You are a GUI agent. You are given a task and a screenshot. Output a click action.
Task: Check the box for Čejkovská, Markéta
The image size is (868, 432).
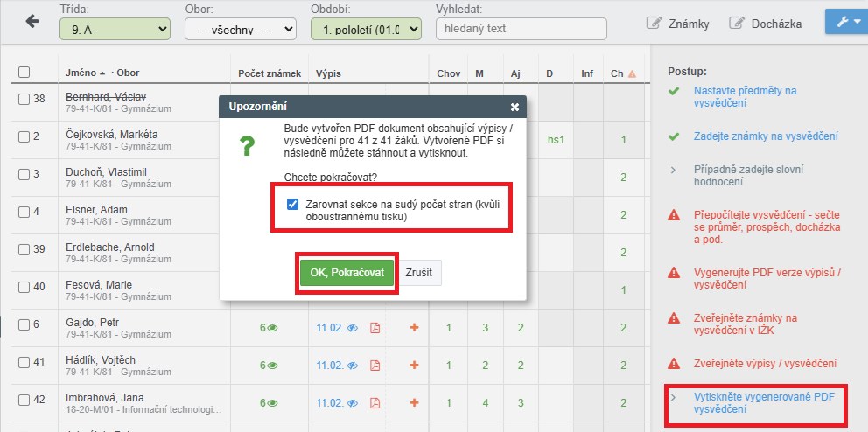coord(24,136)
